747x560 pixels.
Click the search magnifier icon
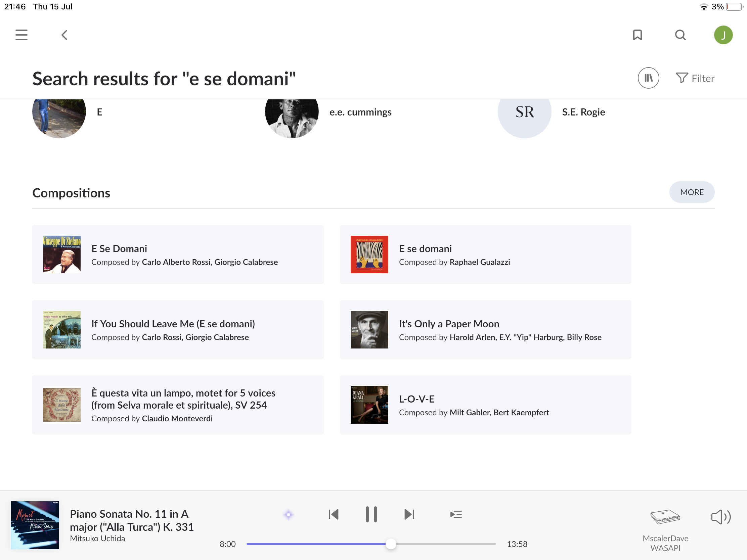point(680,35)
